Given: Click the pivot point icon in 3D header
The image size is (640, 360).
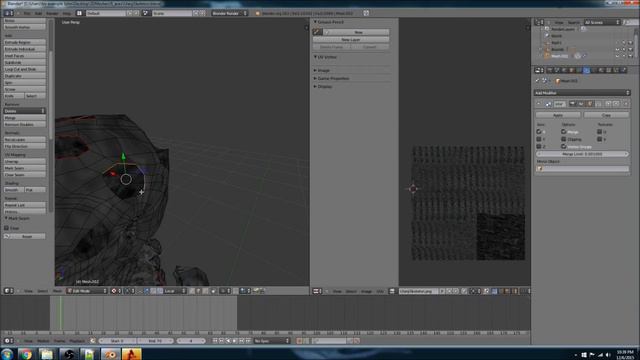Looking at the screenshot, I should coord(128,291).
